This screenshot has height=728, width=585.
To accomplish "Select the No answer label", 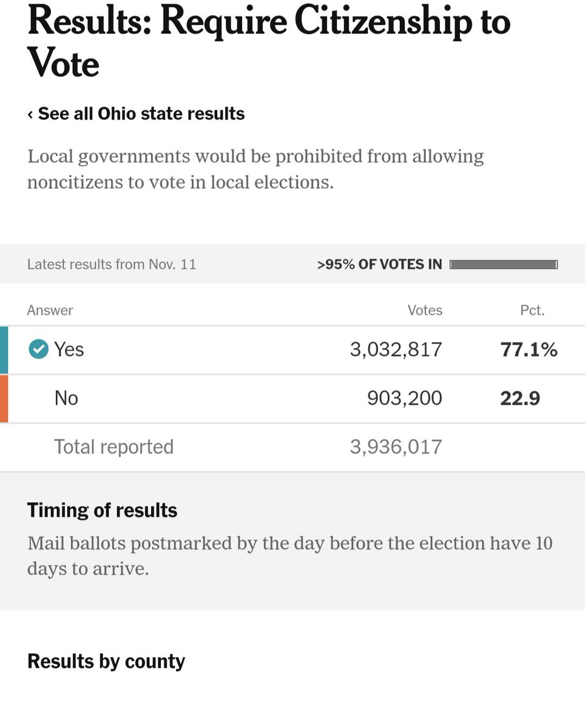I will tap(66, 398).
